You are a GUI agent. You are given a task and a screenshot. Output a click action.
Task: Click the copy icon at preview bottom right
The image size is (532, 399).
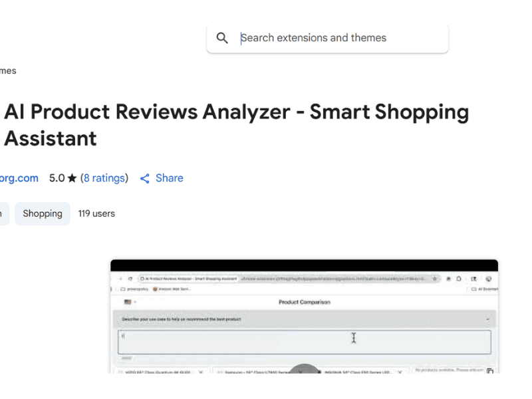[490, 371]
